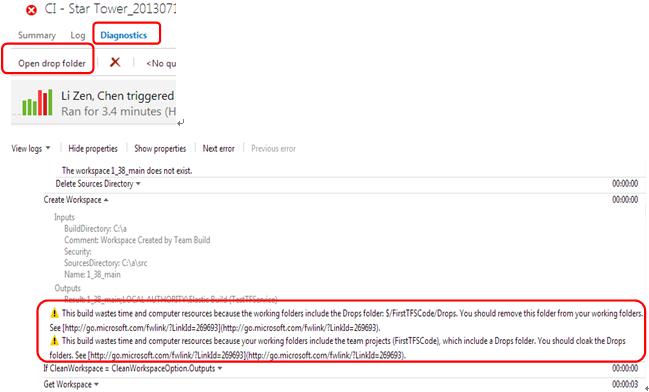The height and width of the screenshot is (392, 649).
Task: Open the build quality <No qu... dropdown
Action: tap(161, 64)
